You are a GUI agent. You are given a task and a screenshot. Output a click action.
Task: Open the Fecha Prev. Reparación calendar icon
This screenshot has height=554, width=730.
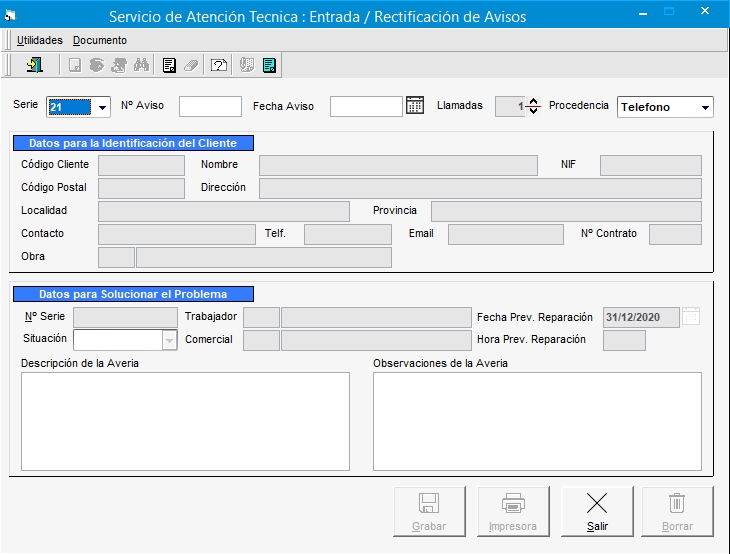(691, 317)
